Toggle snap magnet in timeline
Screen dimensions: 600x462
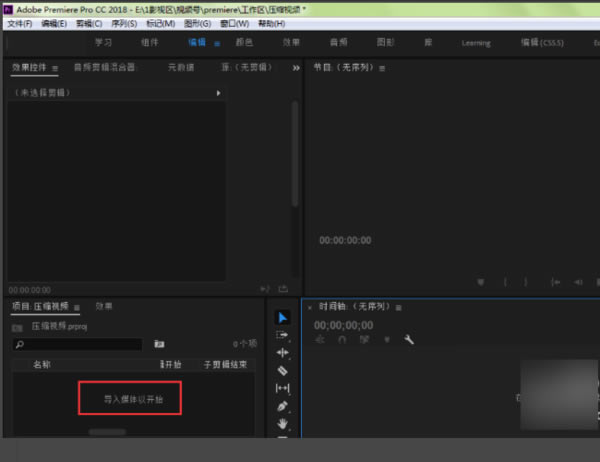point(343,340)
